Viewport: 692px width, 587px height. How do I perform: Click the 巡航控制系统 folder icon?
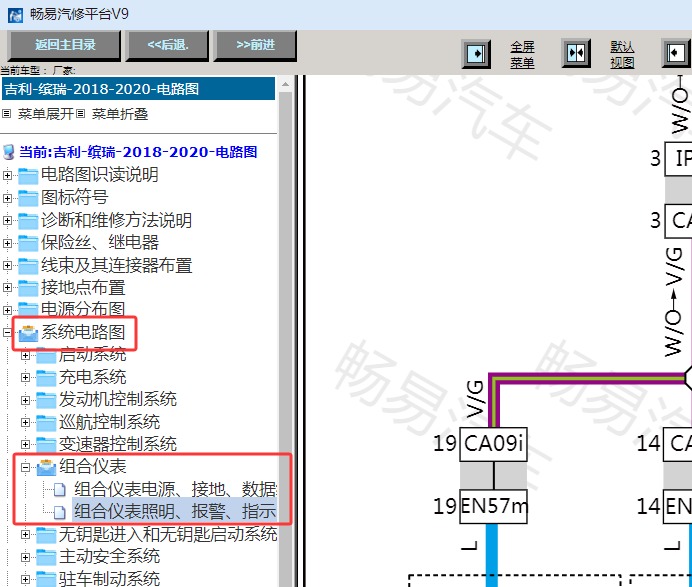[x=46, y=423]
